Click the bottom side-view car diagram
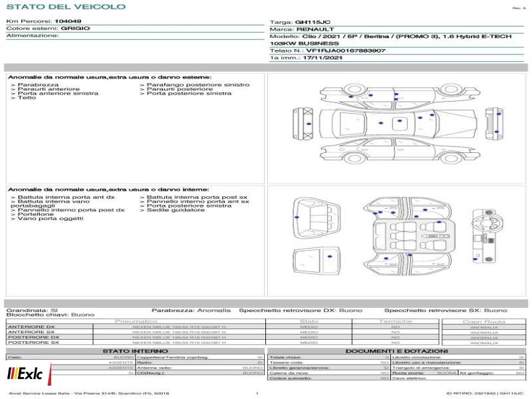 click(x=400, y=151)
